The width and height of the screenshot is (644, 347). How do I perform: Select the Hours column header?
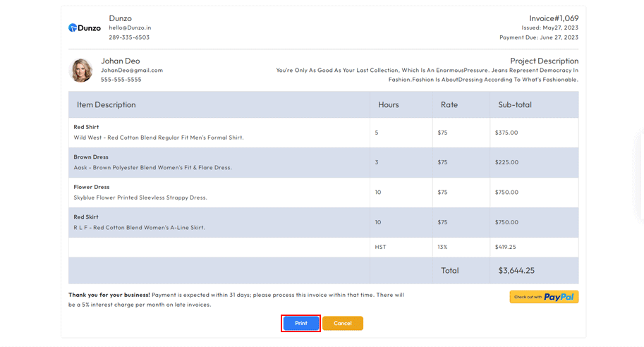(x=388, y=104)
